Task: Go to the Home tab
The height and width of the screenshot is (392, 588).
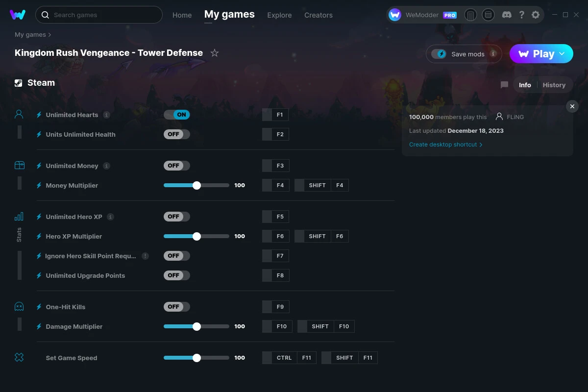Action: (182, 15)
